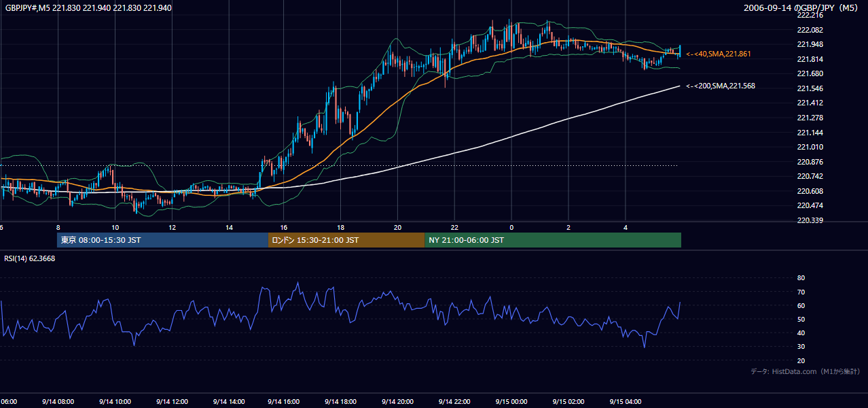
Task: Click the 9/14 12:00 date label
Action: [x=171, y=401]
